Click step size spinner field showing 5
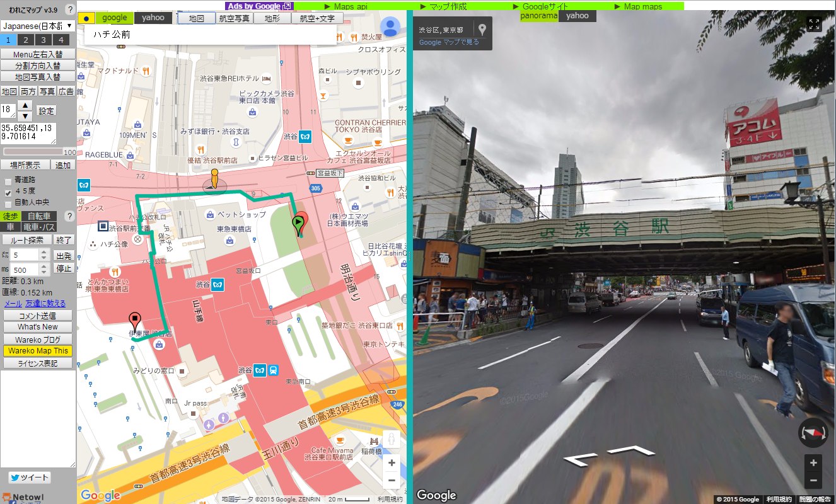 (29, 255)
